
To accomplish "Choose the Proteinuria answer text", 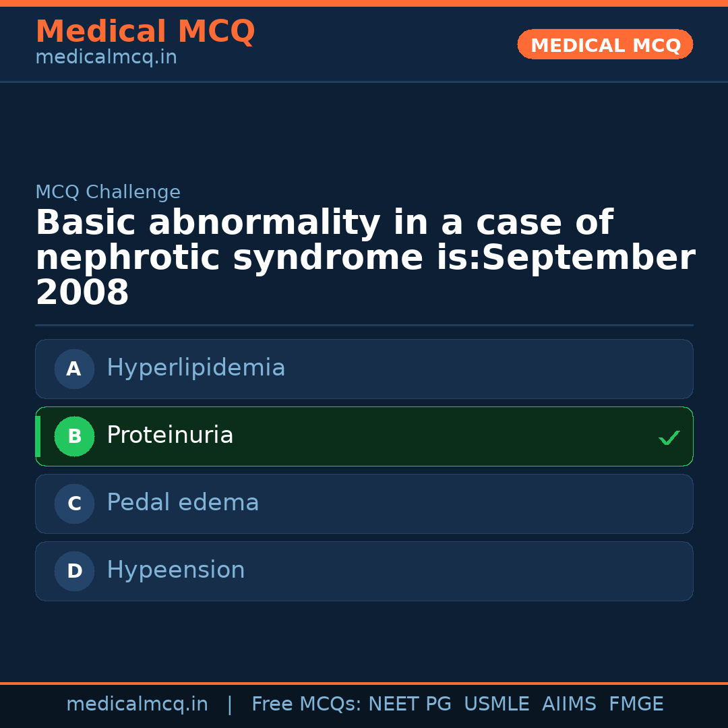I will (x=170, y=435).
